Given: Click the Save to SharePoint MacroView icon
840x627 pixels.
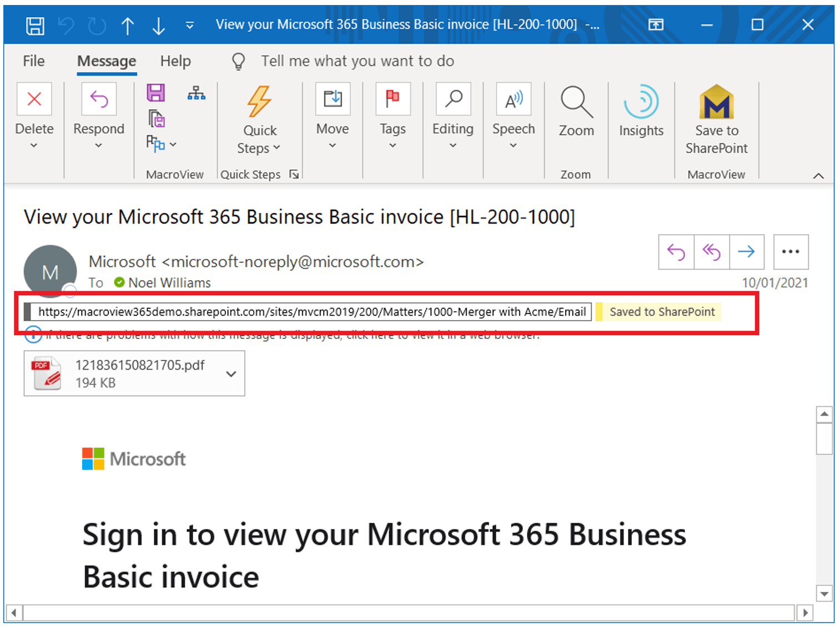Looking at the screenshot, I should pyautogui.click(x=716, y=103).
